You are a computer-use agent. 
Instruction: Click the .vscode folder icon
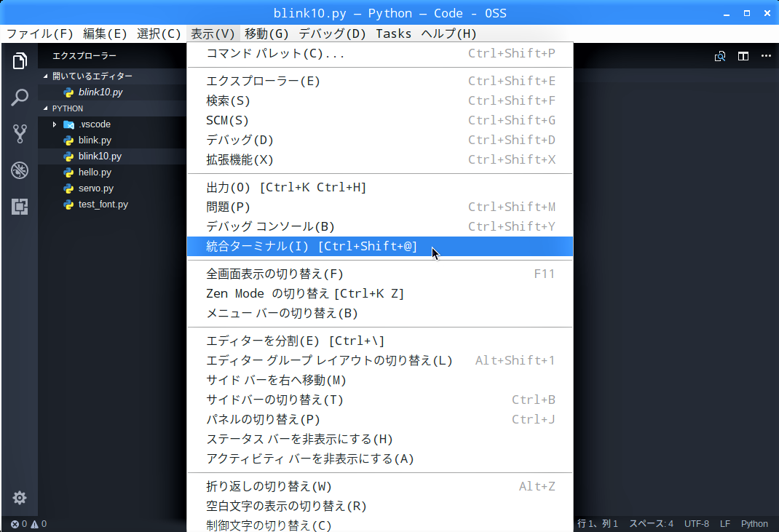68,124
